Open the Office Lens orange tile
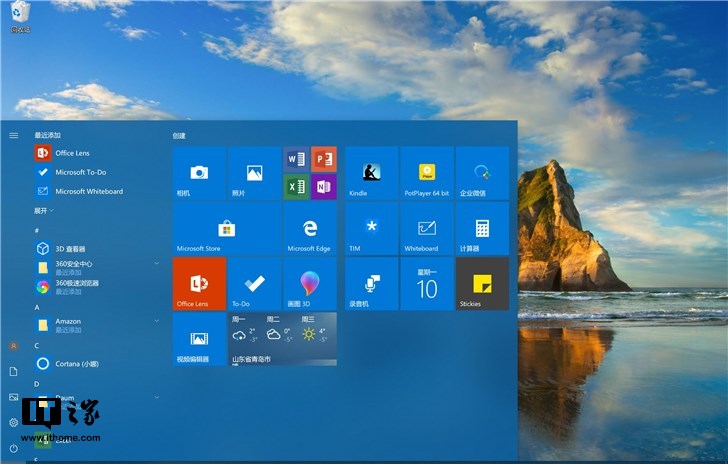The width and height of the screenshot is (728, 464). [200, 284]
